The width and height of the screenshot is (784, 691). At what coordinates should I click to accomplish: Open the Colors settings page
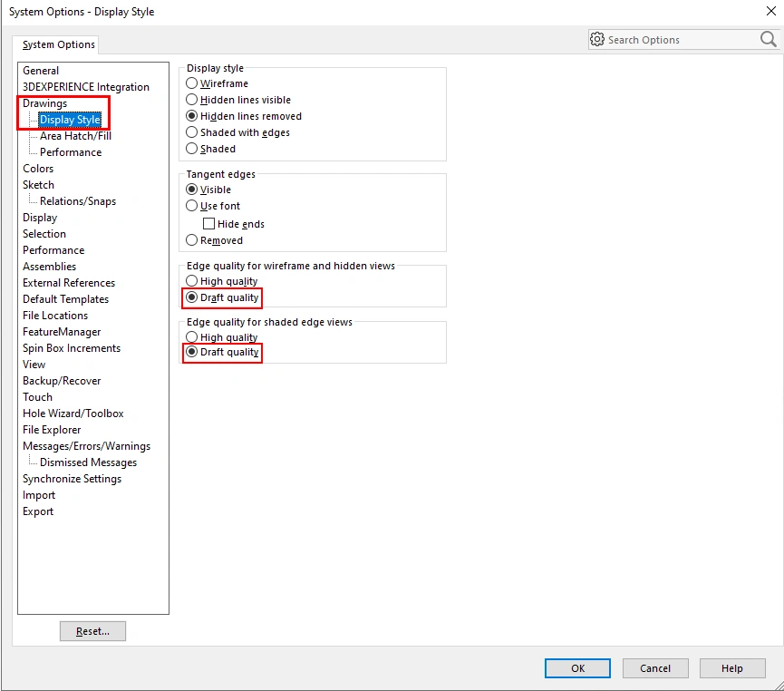tap(37, 168)
